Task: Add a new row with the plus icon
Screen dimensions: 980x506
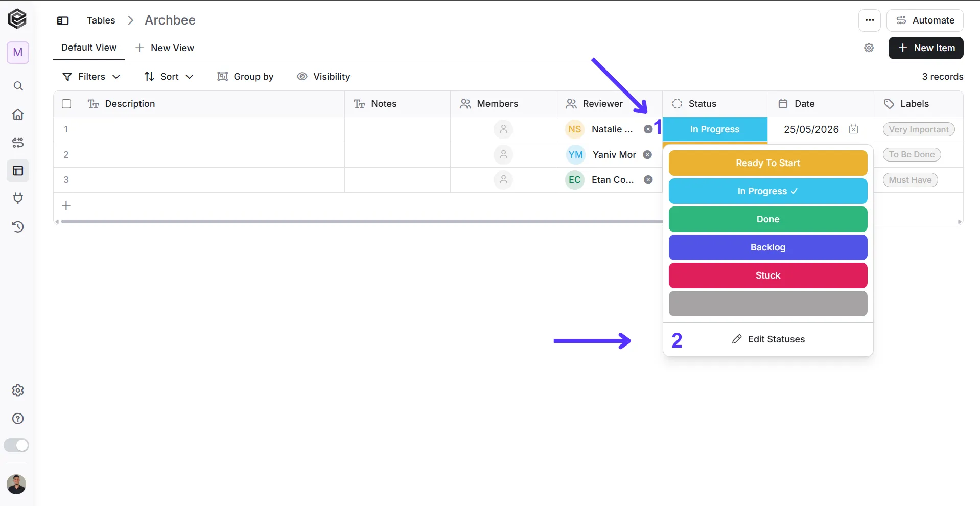Action: pos(66,205)
